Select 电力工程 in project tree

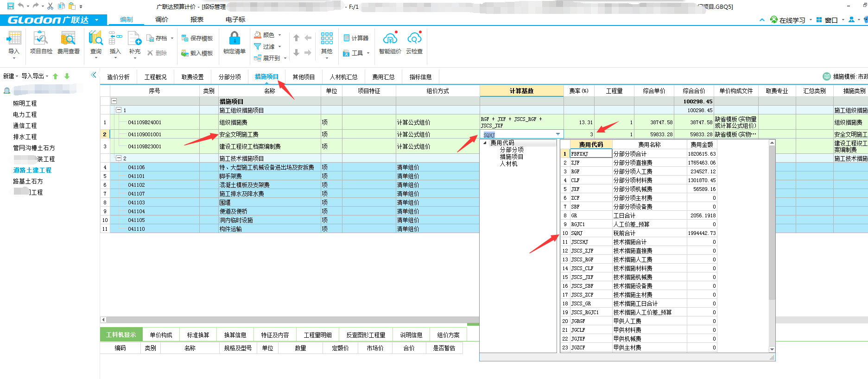[25, 114]
